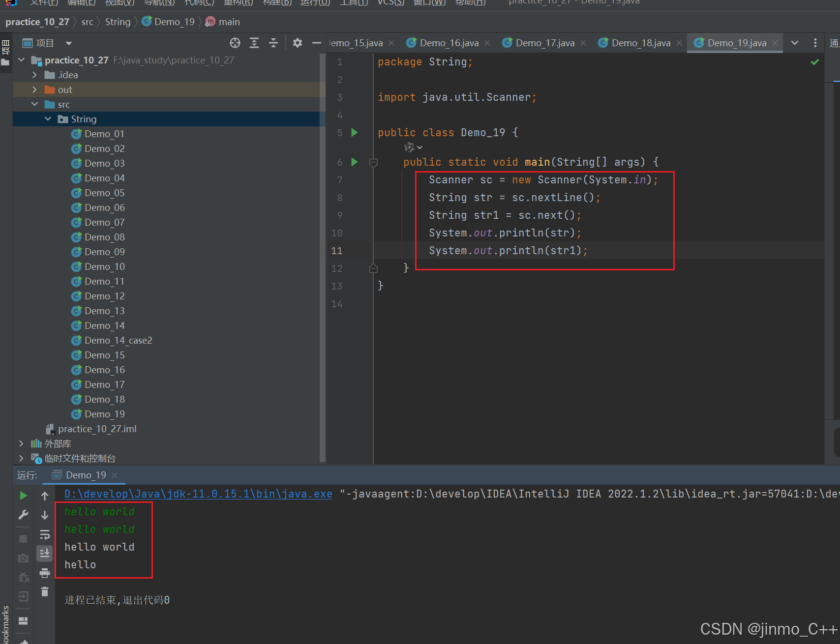Select Demo_01 in project tree
The height and width of the screenshot is (644, 840).
tap(104, 134)
